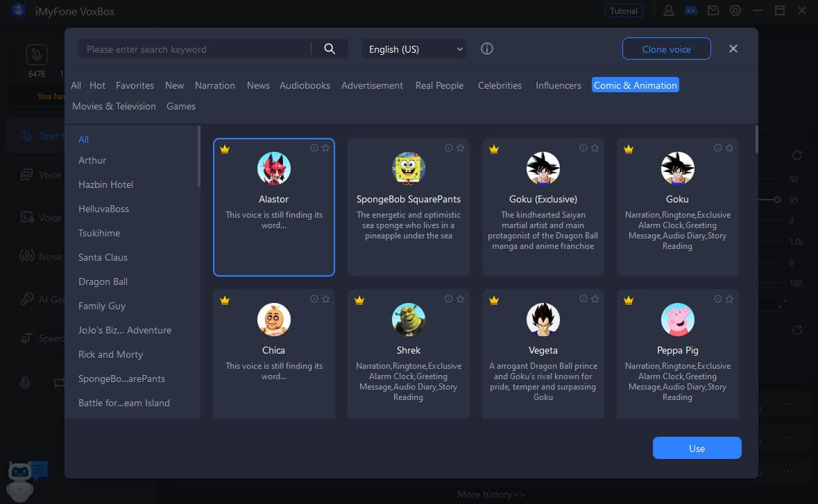Click the search magnifier icon

click(329, 49)
